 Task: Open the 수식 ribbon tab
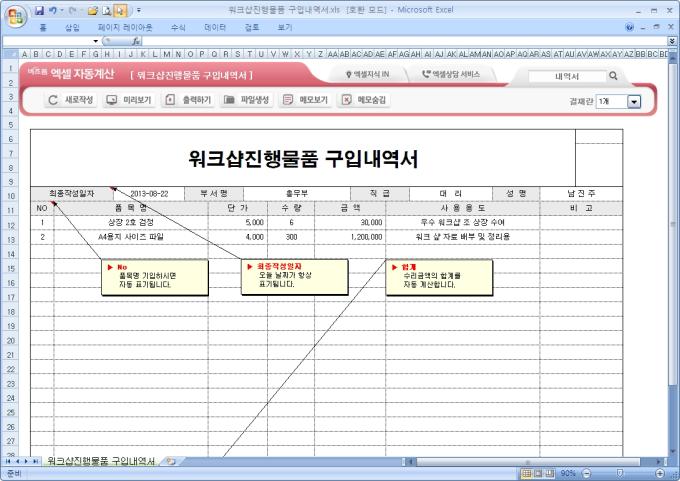[178, 28]
